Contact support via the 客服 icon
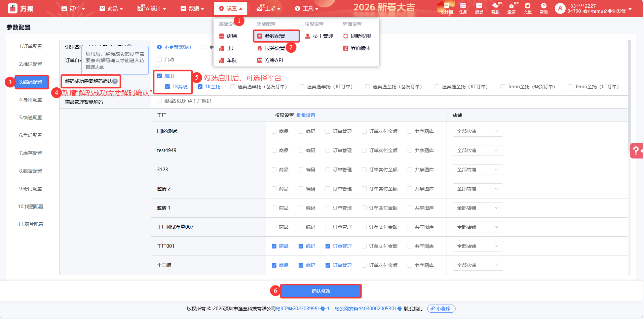644x319 pixels. click(x=495, y=8)
